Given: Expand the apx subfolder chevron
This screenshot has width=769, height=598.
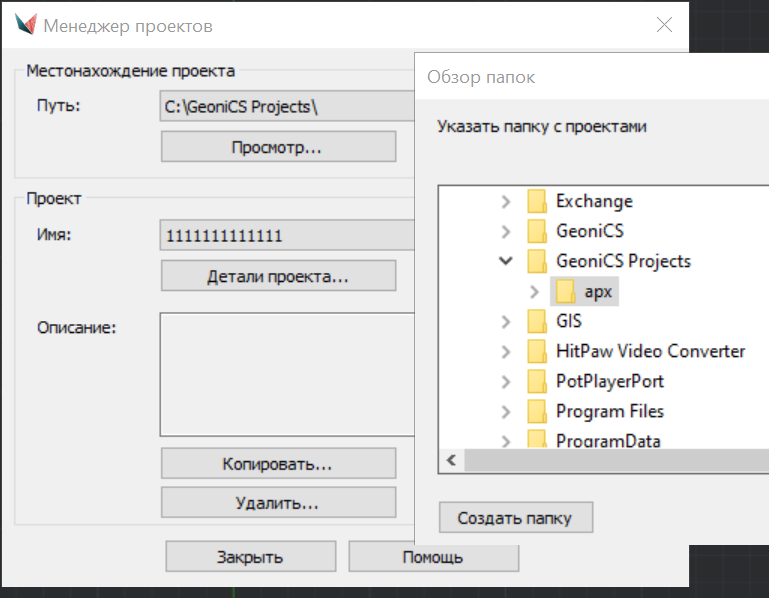Looking at the screenshot, I should click(536, 291).
